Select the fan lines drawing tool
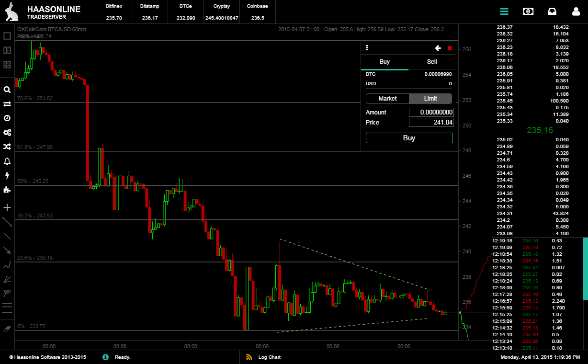 click(7, 279)
